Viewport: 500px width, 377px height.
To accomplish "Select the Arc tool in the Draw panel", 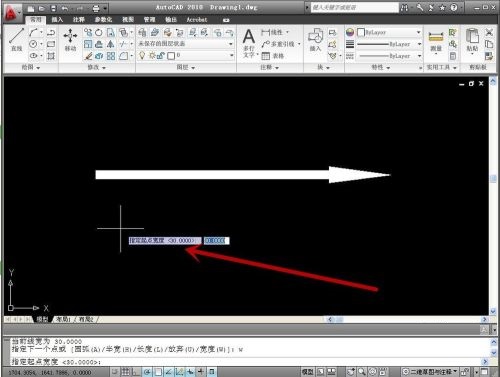I will (x=33, y=32).
